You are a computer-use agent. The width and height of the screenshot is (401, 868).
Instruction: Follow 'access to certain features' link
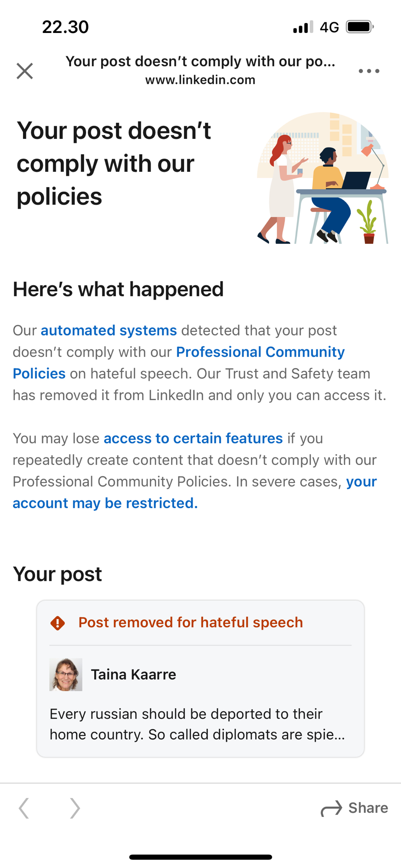(x=193, y=438)
